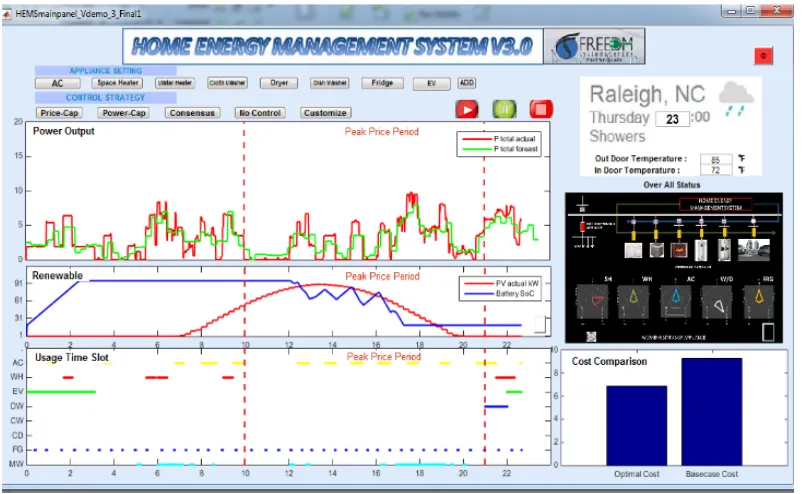Screen dimensions: 802x494
Task: Click the P total forecast legend entry
Action: point(500,149)
